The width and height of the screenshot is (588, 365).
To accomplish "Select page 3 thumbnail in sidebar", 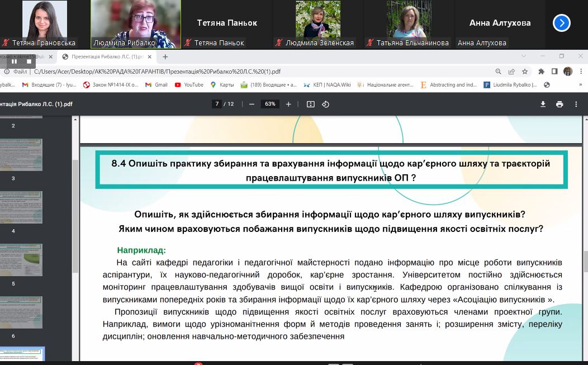I will point(21,155).
